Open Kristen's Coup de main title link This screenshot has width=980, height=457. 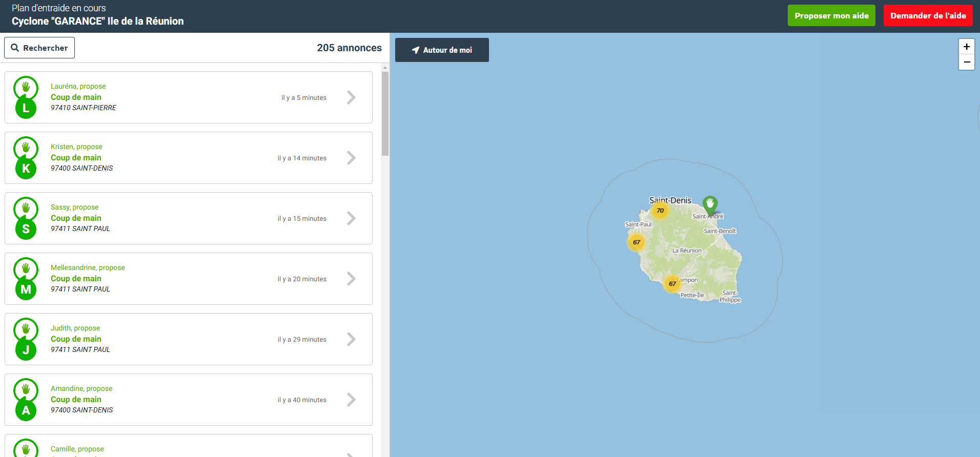point(76,158)
